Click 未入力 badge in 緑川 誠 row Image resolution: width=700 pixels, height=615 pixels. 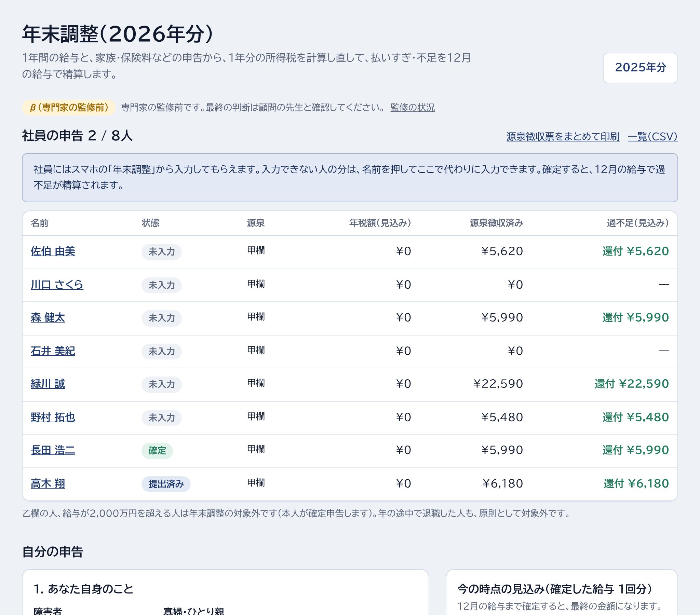(x=162, y=385)
